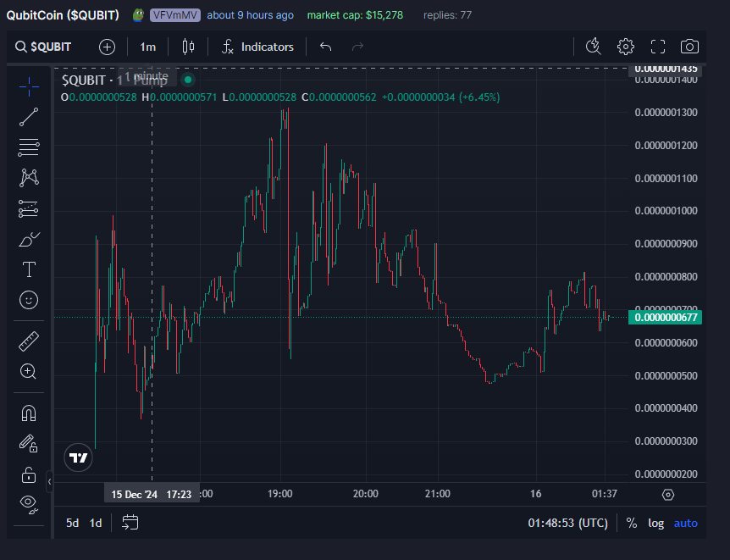
Task: Take a chart snapshot with camera icon
Action: [689, 47]
